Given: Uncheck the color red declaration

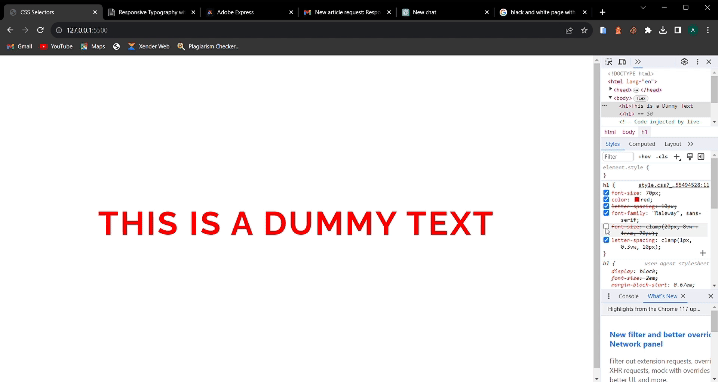Looking at the screenshot, I should [606, 200].
